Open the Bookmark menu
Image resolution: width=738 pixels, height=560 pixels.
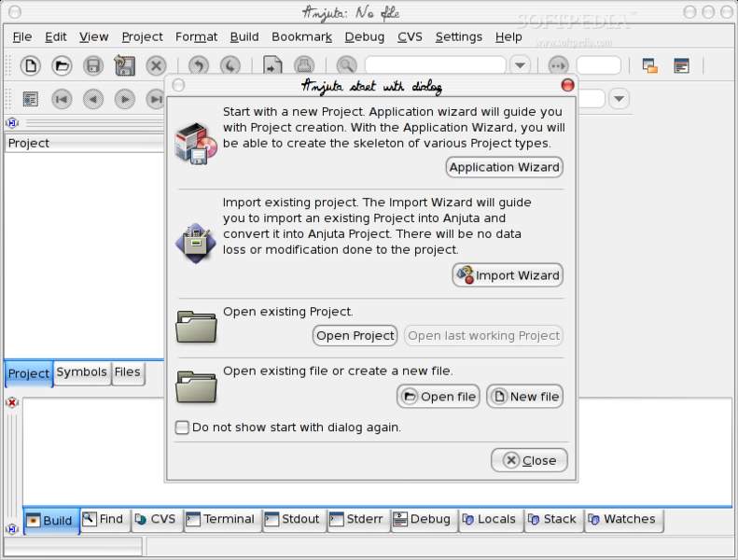(301, 36)
